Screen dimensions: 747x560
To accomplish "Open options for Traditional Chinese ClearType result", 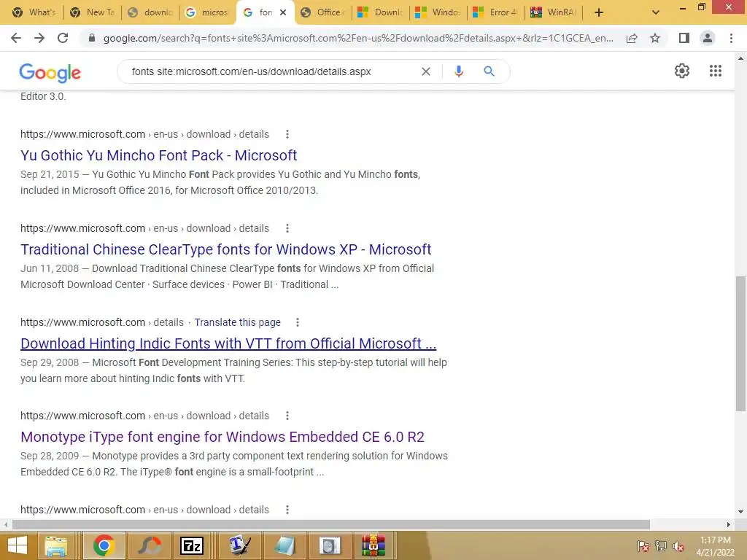I will tap(287, 228).
